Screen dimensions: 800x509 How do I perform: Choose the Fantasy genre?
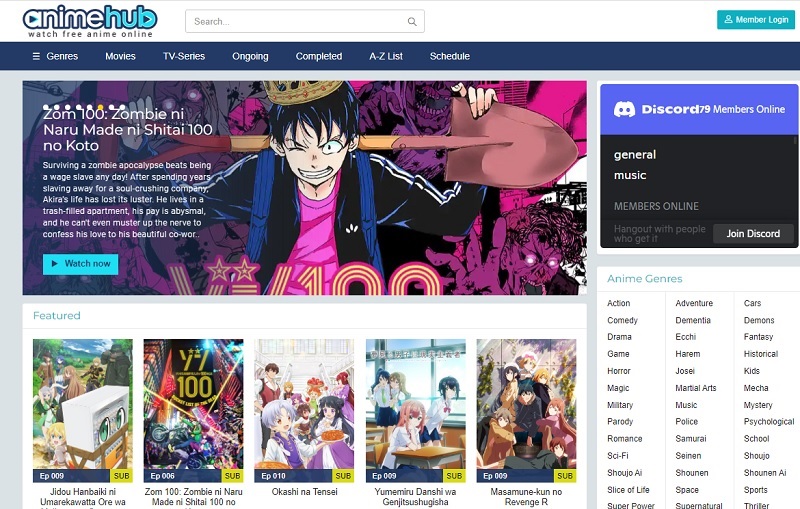coord(758,337)
